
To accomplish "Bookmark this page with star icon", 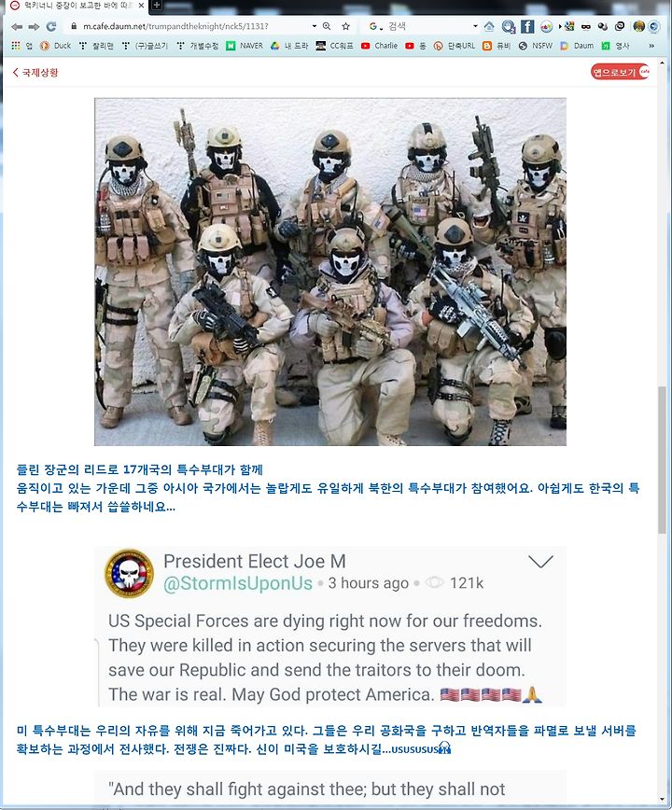I will pos(345,26).
